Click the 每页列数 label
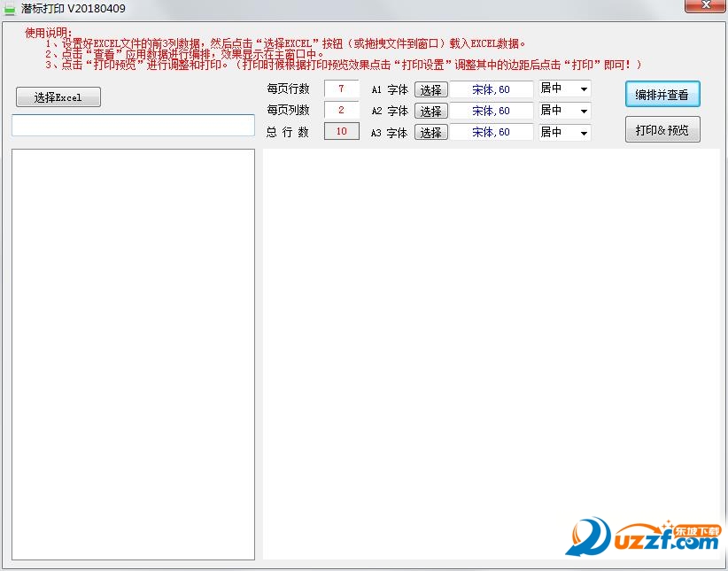 click(288, 110)
